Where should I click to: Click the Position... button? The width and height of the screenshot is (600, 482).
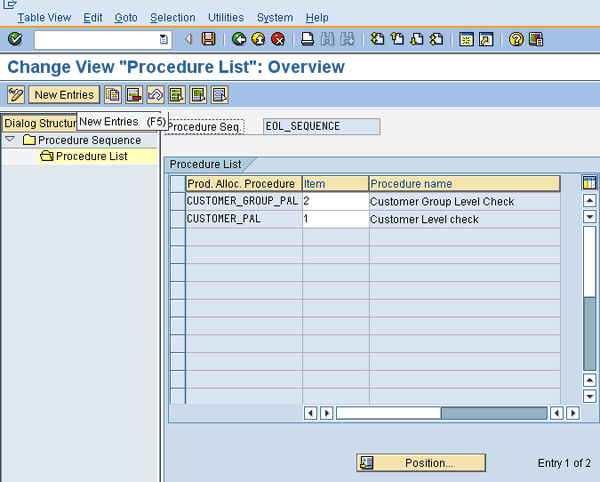point(421,463)
